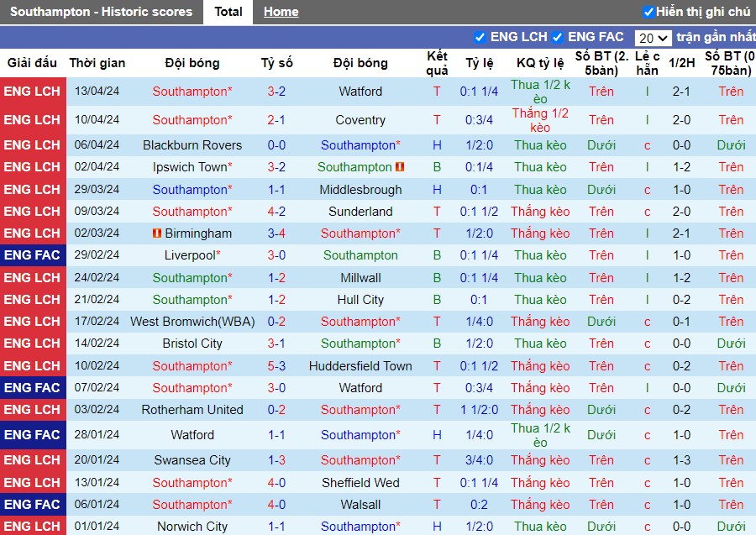Click ENG FAC label on 06/01/24 row
This screenshot has width=756, height=535.
32,505
